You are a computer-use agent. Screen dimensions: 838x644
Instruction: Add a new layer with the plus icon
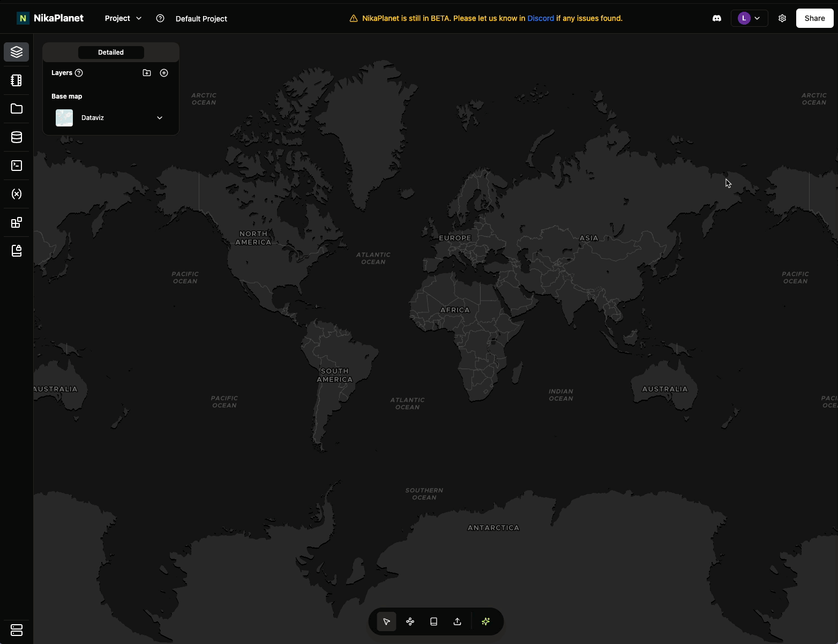(164, 73)
